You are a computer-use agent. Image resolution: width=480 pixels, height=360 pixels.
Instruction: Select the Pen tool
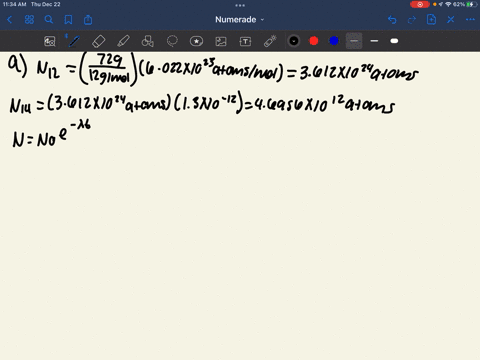coord(74,41)
